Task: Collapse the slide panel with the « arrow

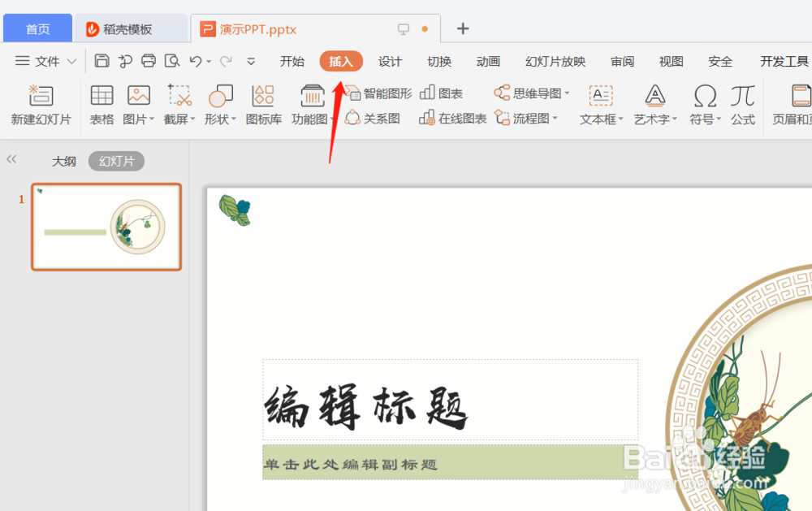Action: tap(11, 160)
